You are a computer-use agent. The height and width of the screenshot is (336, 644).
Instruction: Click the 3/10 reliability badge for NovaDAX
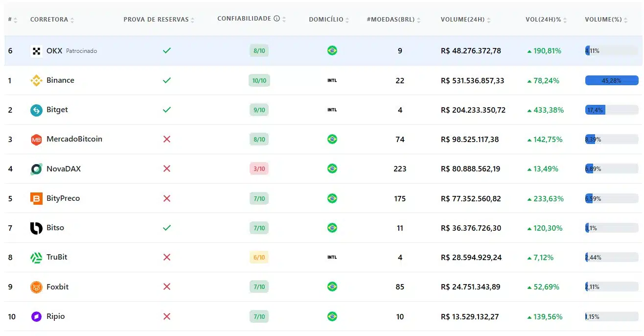tap(259, 168)
